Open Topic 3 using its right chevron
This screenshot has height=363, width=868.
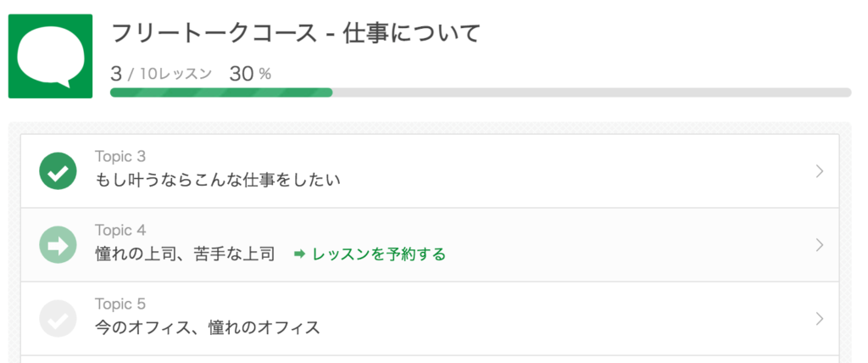coord(820,171)
